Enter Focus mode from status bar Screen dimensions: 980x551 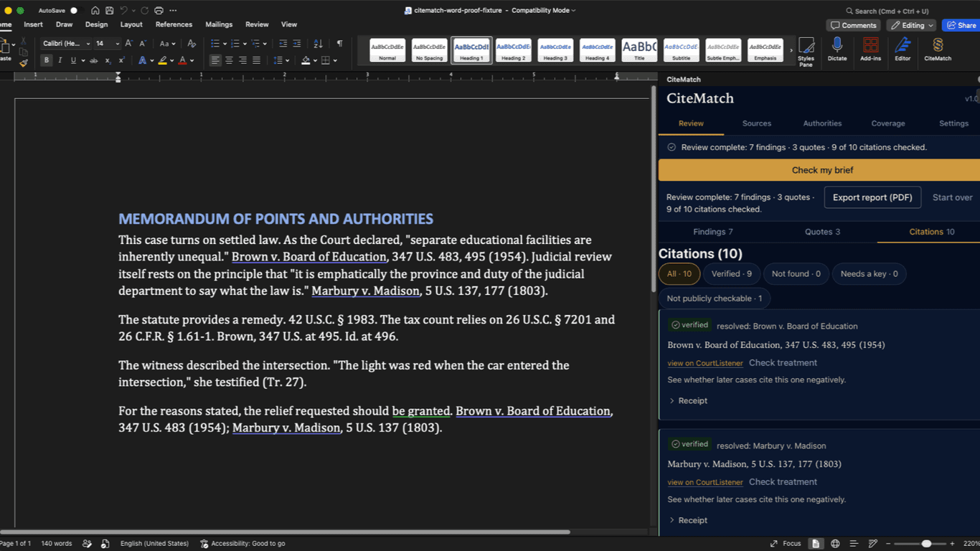tap(786, 544)
